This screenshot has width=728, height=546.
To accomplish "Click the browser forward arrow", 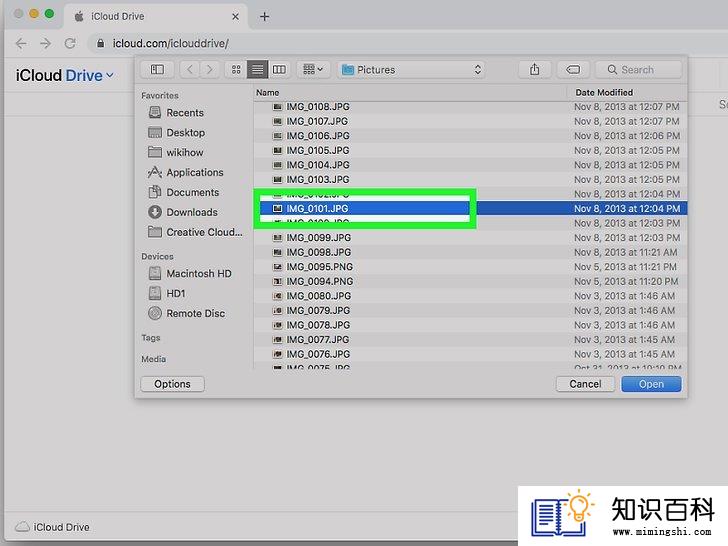I will coord(46,44).
